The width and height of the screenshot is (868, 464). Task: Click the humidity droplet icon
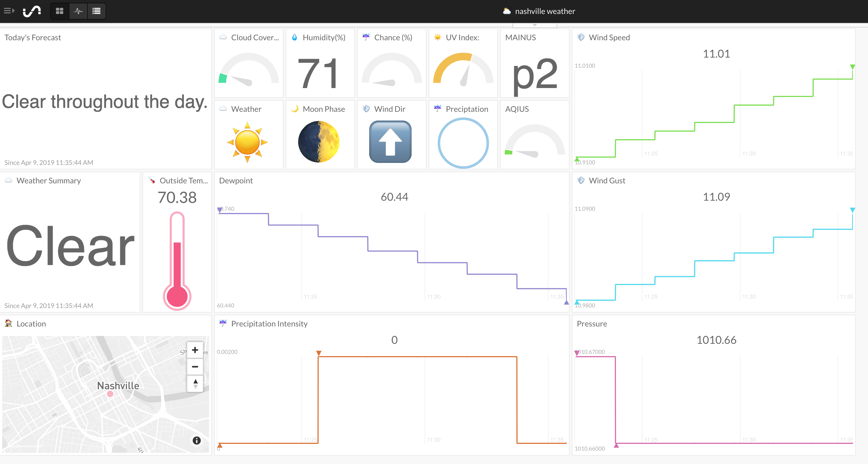(x=295, y=37)
